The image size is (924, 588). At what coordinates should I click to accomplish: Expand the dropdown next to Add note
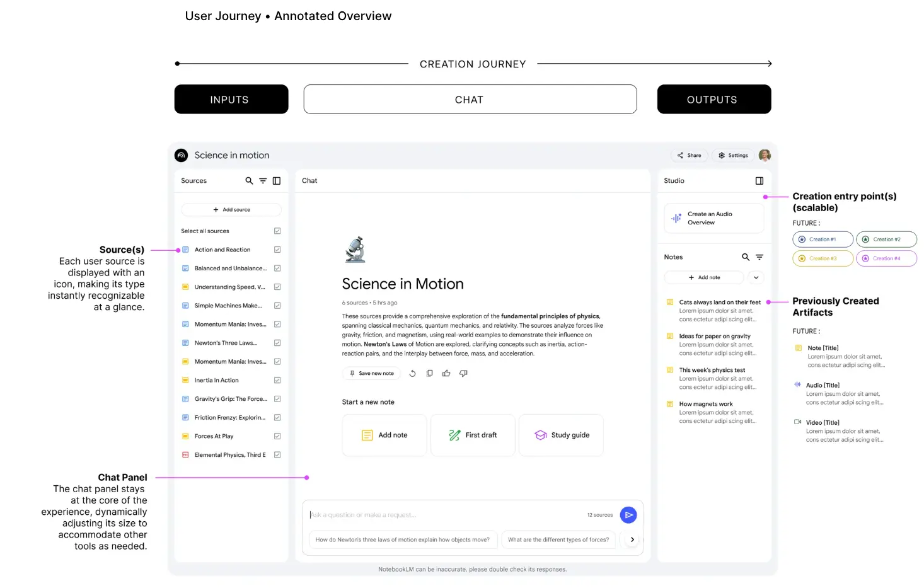click(756, 278)
